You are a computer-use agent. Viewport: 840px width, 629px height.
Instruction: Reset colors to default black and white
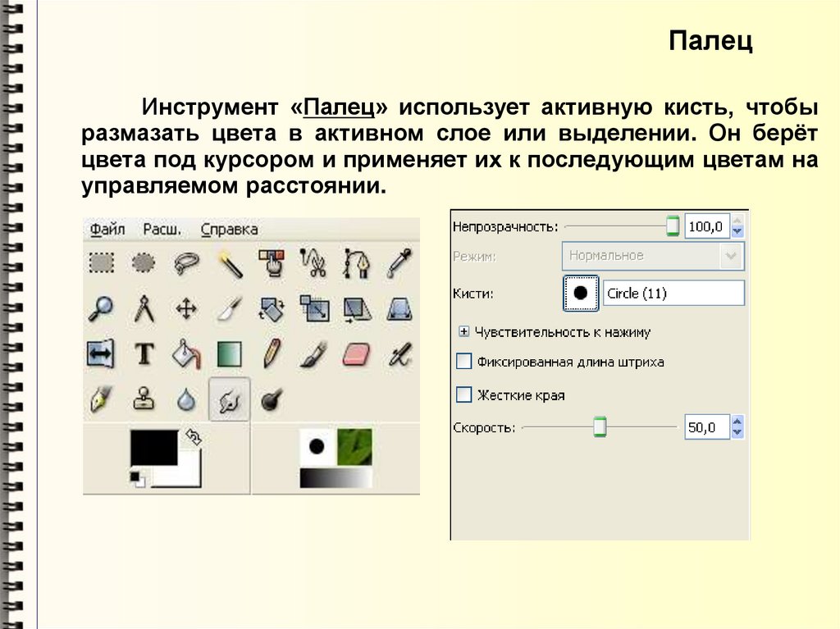pyautogui.click(x=137, y=479)
